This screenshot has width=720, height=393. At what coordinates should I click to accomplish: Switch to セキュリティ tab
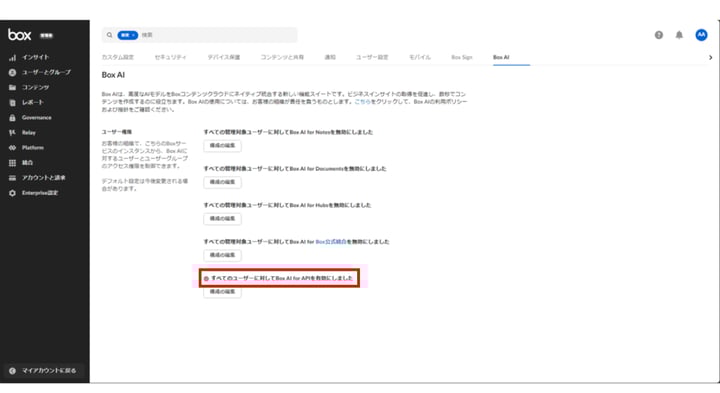point(170,57)
